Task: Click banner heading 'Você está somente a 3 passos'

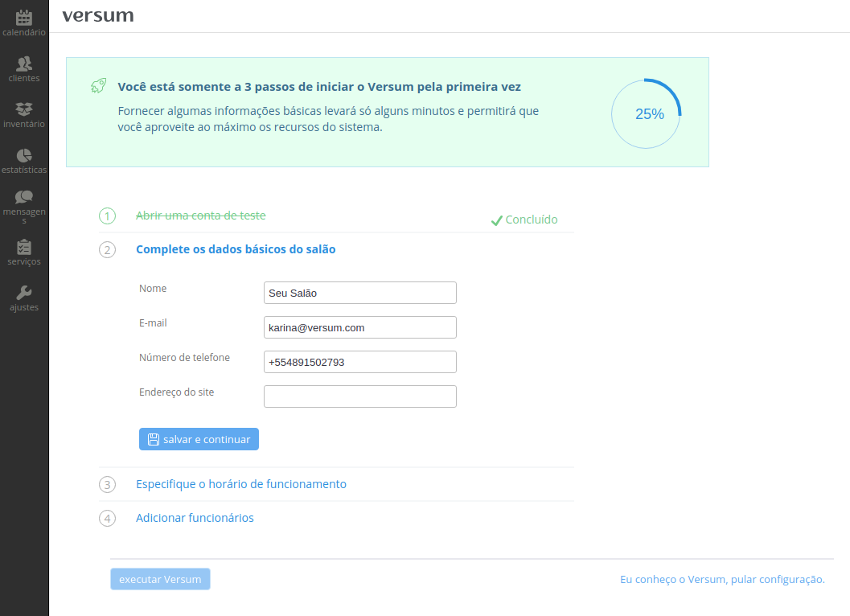Action: click(319, 87)
